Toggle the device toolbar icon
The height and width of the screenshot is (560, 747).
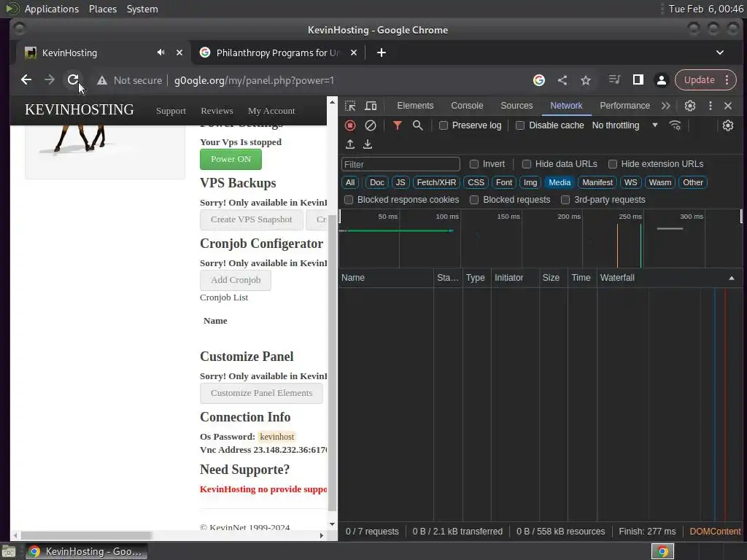click(371, 106)
